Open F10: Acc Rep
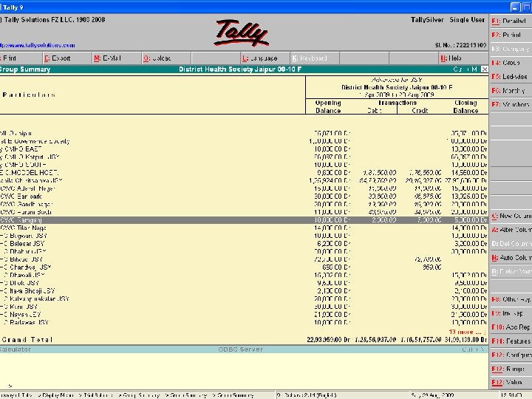 pos(511,327)
